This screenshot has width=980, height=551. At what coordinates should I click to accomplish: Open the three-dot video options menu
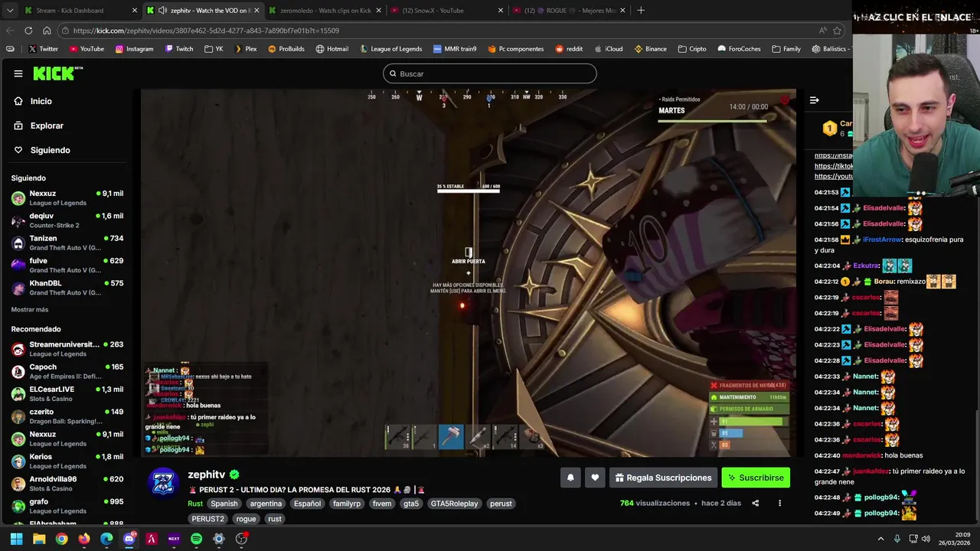point(779,503)
